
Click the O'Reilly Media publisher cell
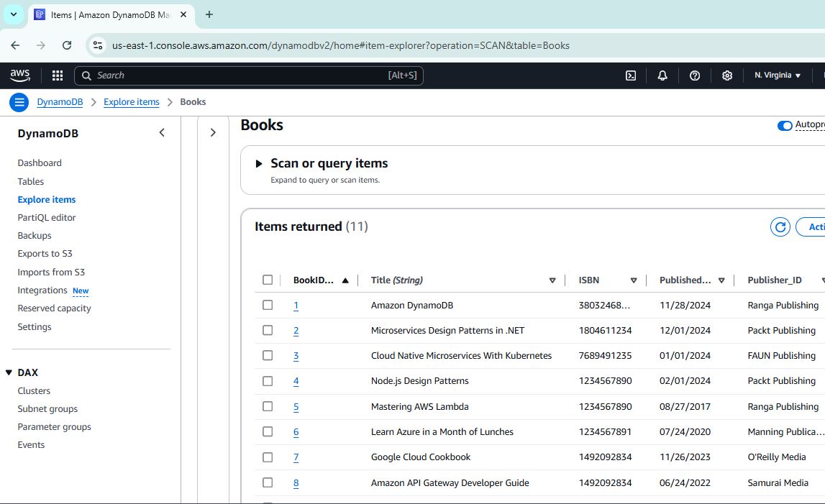pyautogui.click(x=777, y=457)
